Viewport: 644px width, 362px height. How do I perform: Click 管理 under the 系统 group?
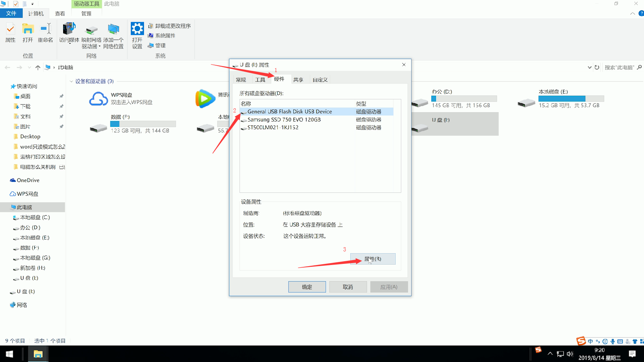tap(157, 45)
